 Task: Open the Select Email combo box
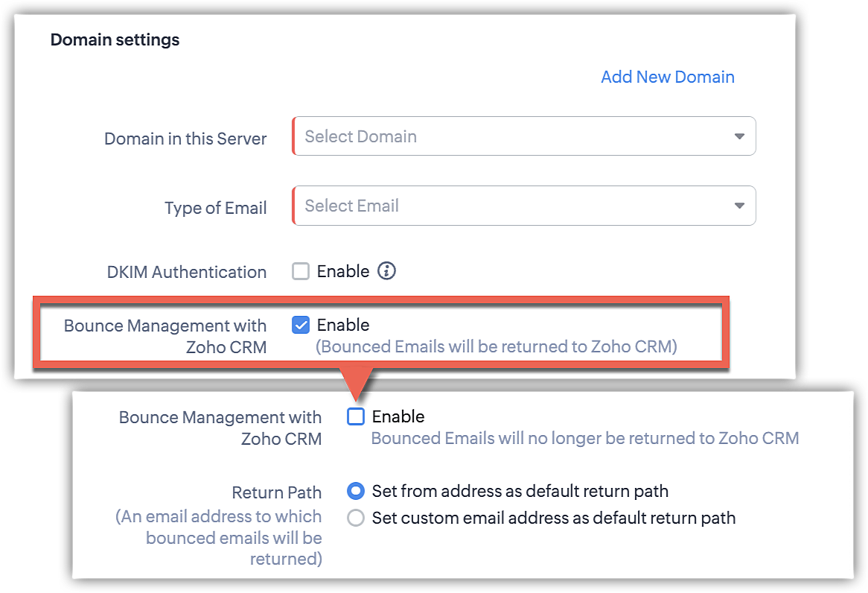pos(514,206)
